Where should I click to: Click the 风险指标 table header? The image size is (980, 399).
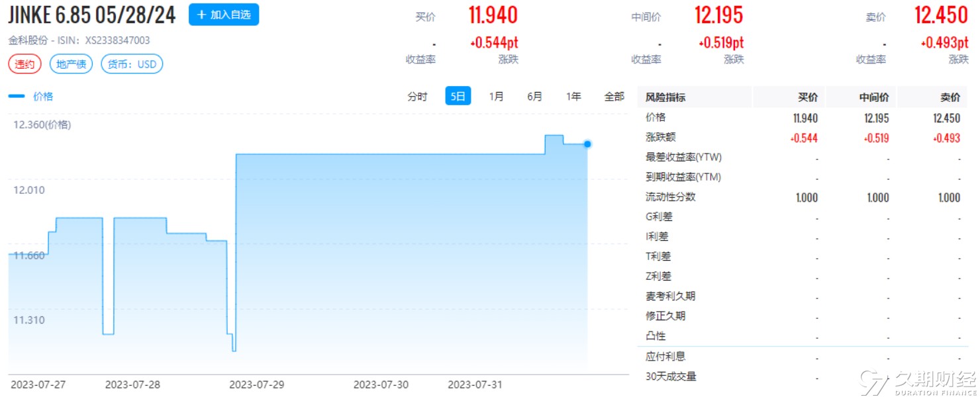click(665, 97)
